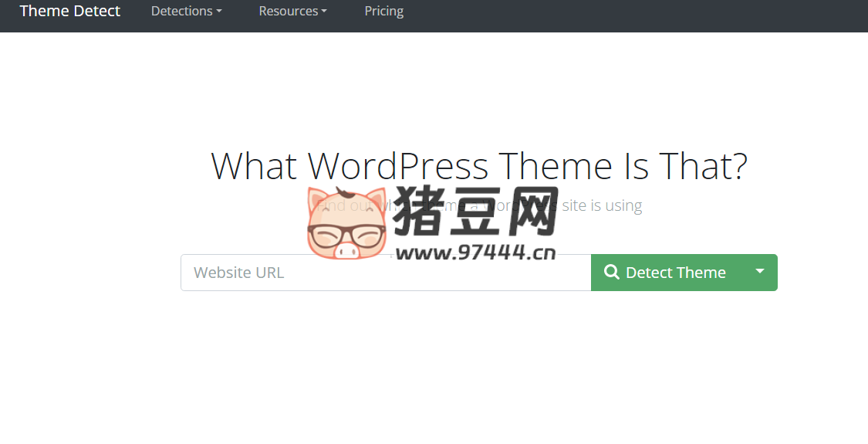Click the "What WordPress Theme Is That?" heading

(479, 166)
